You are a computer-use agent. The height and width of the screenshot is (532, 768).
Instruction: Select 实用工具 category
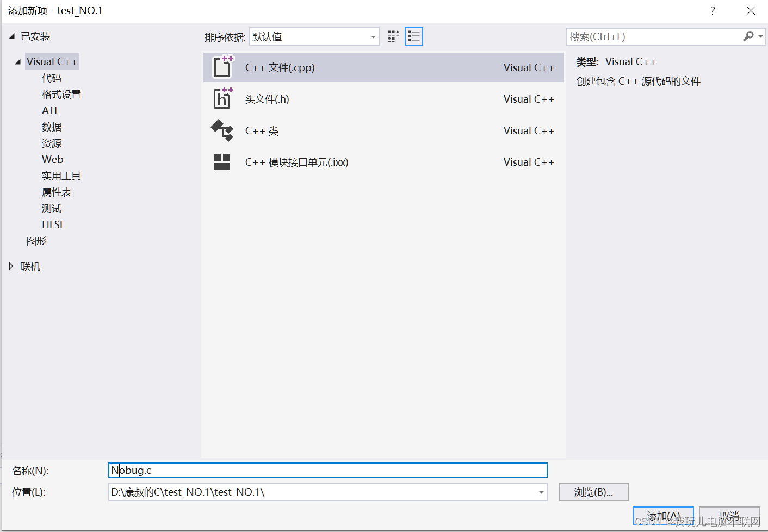coord(61,176)
